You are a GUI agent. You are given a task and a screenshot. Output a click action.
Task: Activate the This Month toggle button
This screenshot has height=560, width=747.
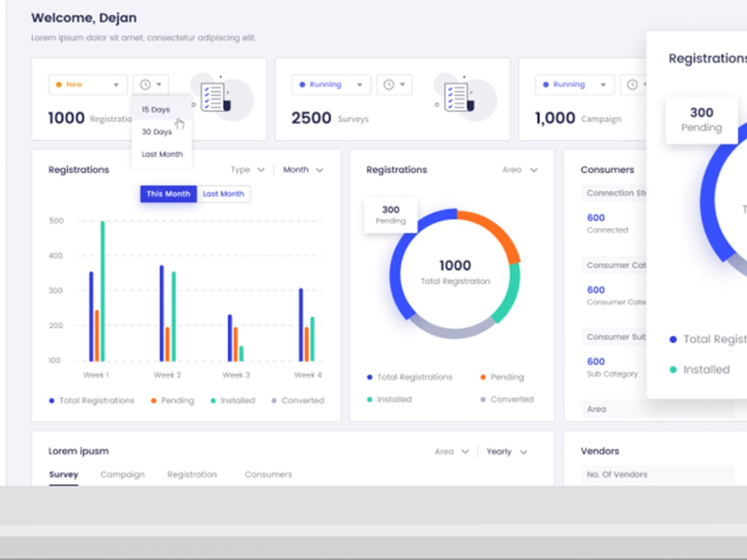(x=169, y=194)
